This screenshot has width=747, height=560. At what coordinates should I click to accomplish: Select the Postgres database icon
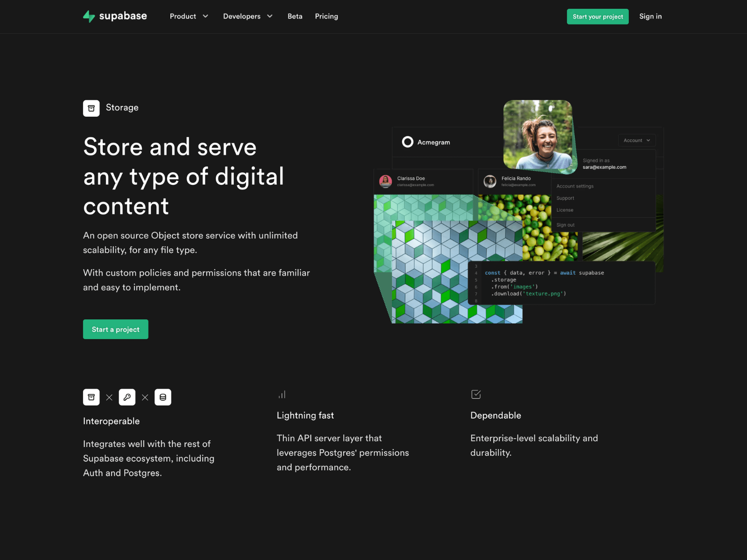163,397
